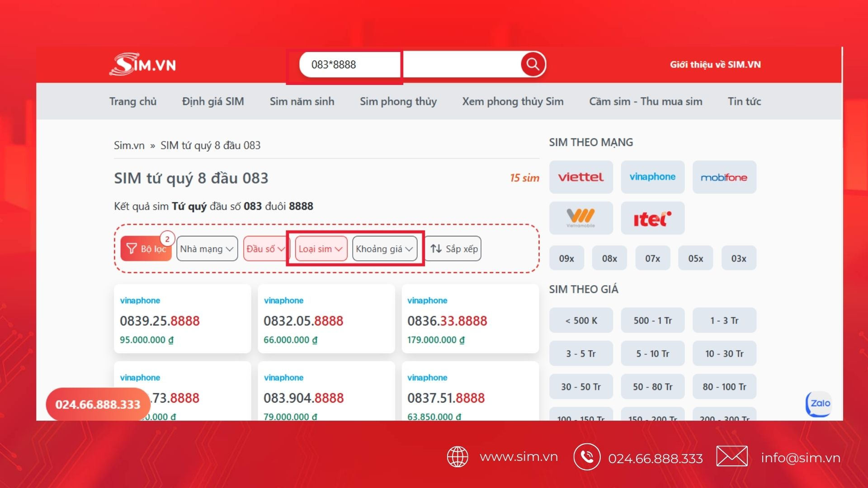Open the Định giá SIM menu item
Screen dimensions: 868x488
click(x=213, y=101)
